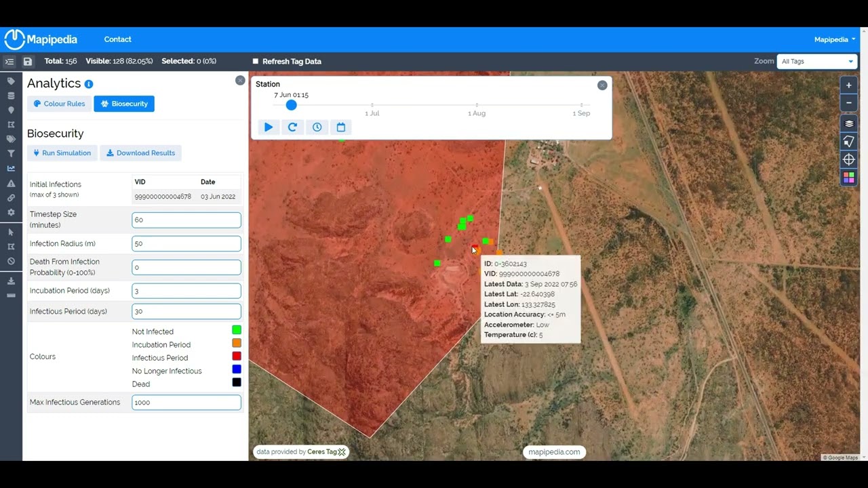The height and width of the screenshot is (488, 868).
Task: Click the timeline slider handle
Action: (x=292, y=105)
